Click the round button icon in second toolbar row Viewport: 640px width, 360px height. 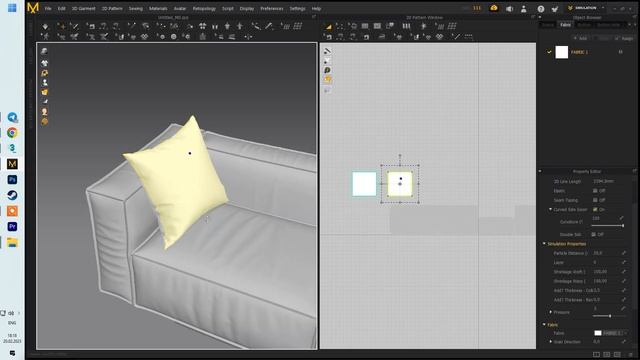[x=174, y=37]
